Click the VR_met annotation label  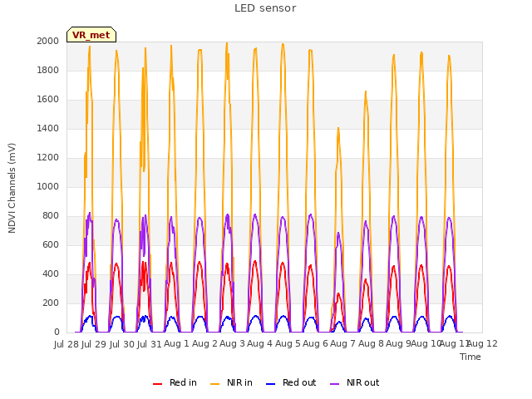point(91,35)
